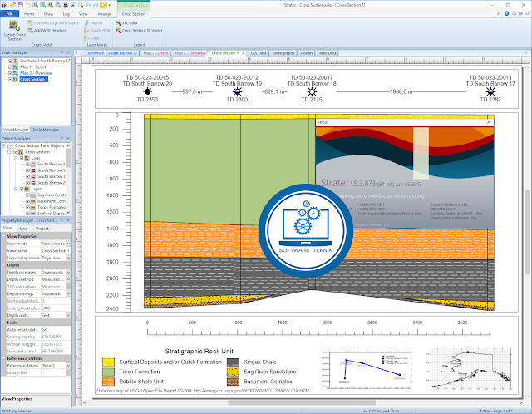Open the Depth method dropdown
Image resolution: width=532 pixels, height=414 pixels.
tap(68, 279)
